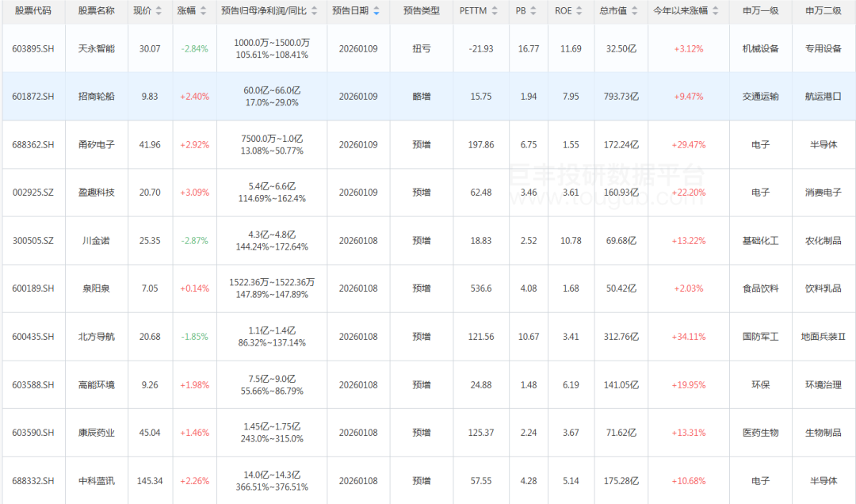Click stock code 688362.SH

pos(33,145)
